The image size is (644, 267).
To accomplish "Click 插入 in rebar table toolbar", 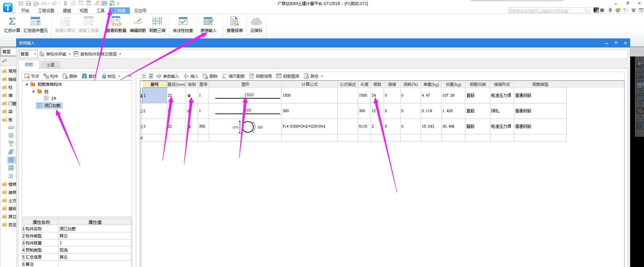I will tap(191, 76).
